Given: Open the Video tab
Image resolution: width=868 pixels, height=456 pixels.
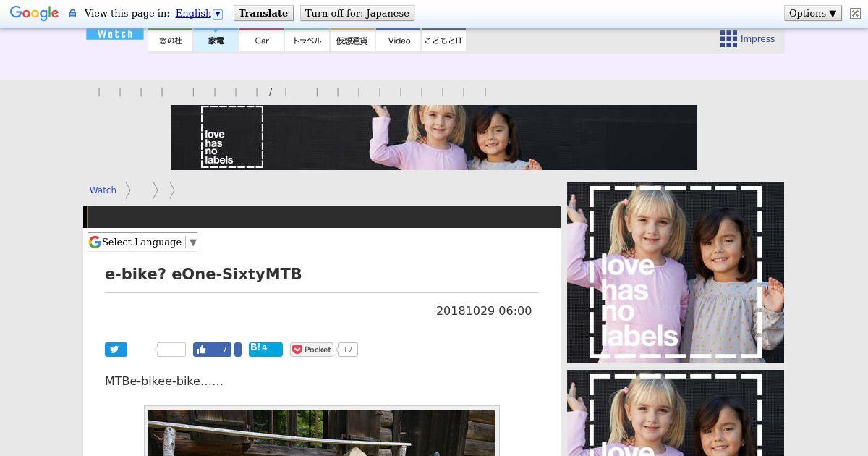Looking at the screenshot, I should pos(399,41).
